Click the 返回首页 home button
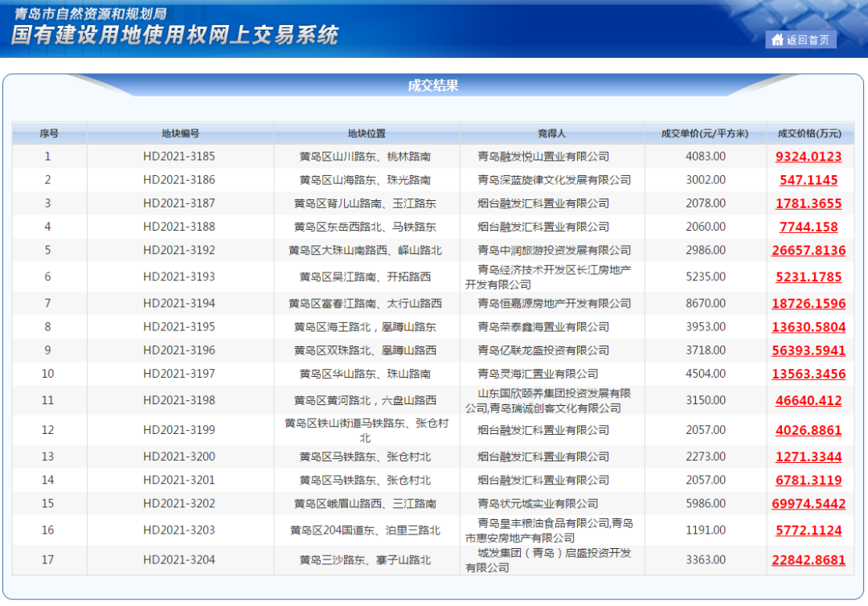The image size is (868, 606). point(800,40)
